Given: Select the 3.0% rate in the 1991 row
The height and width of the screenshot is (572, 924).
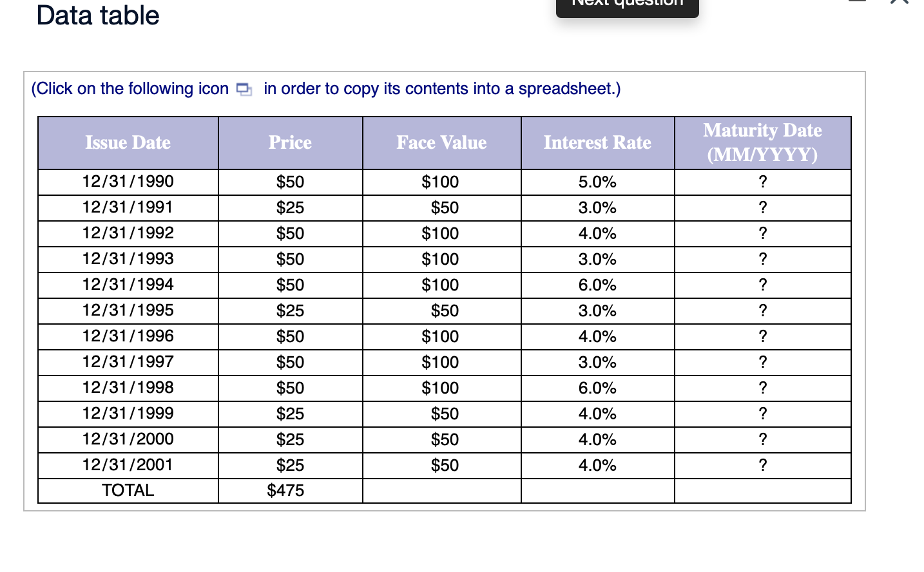Looking at the screenshot, I should pyautogui.click(x=597, y=207).
